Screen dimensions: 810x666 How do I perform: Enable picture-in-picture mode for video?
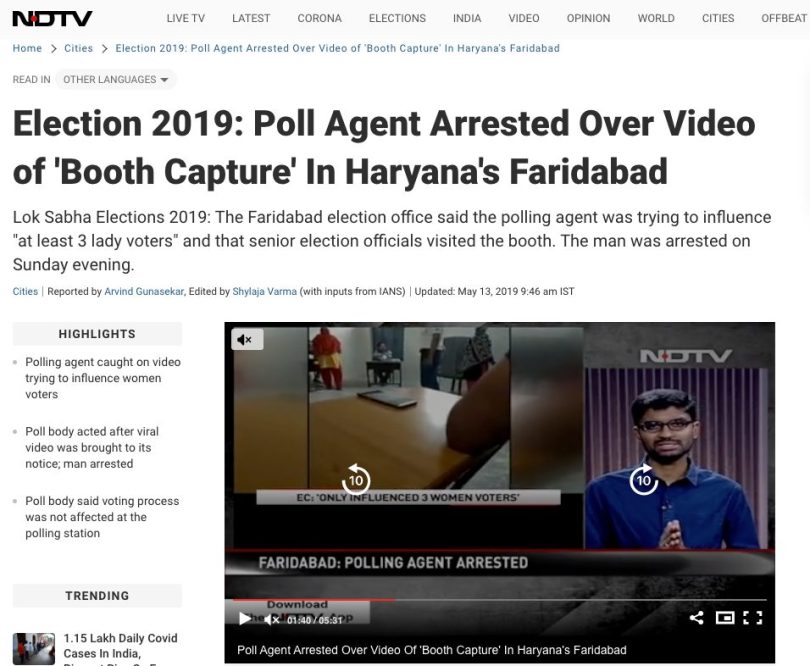(725, 617)
